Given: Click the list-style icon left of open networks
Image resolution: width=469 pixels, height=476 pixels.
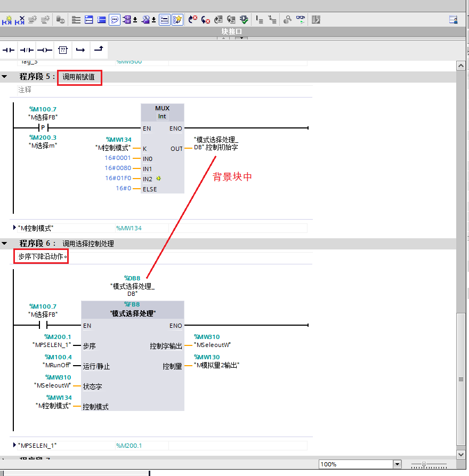Looking at the screenshot, I should tap(76, 20).
